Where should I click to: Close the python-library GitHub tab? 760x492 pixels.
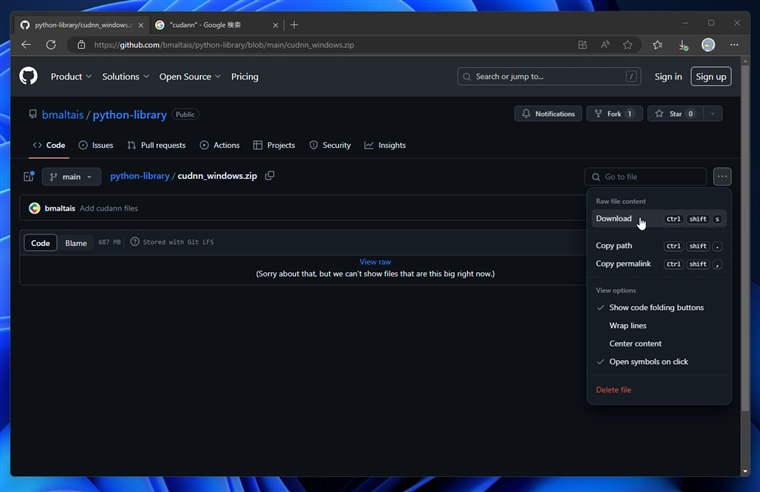click(141, 25)
